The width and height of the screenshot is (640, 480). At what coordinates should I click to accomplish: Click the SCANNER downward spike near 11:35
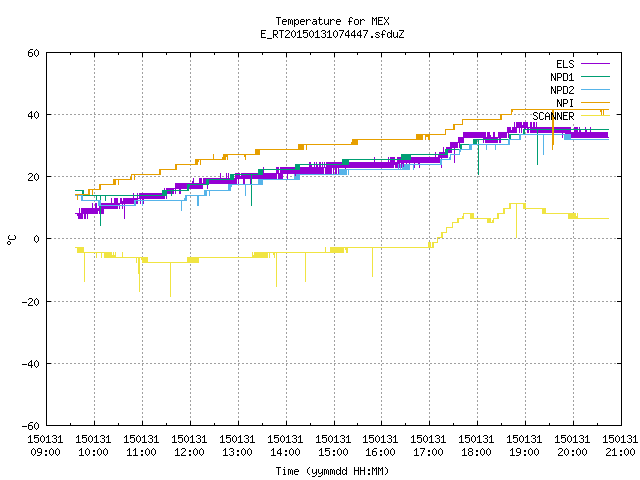click(x=171, y=280)
